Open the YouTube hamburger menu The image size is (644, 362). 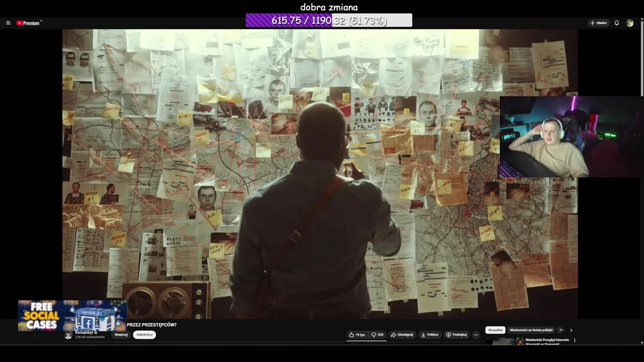click(x=8, y=23)
